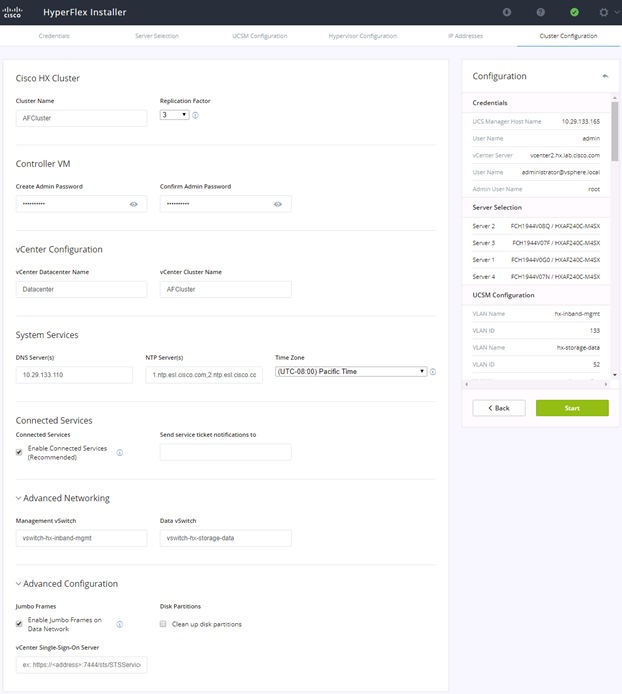Disable Jumbo Frames on Data Network

tap(19, 624)
